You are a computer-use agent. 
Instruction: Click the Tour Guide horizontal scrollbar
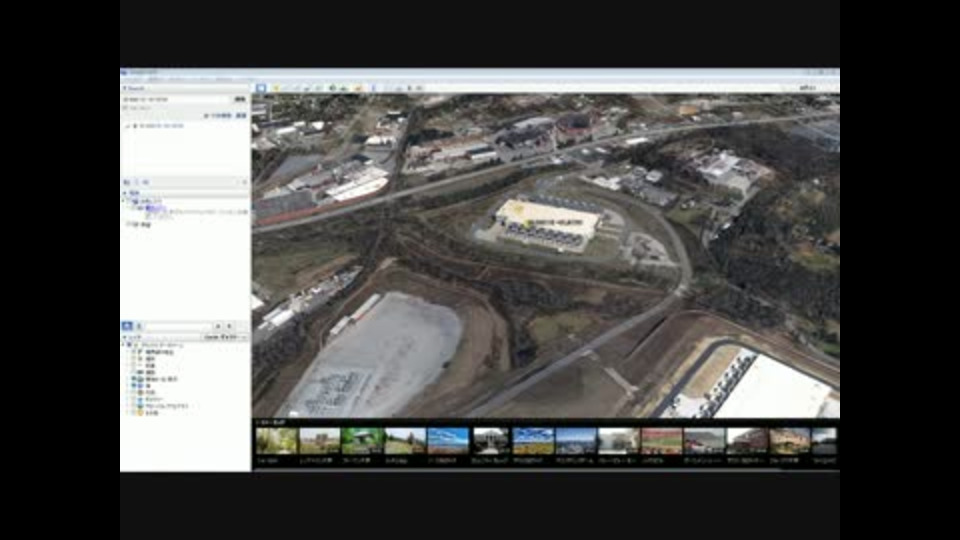(517, 470)
